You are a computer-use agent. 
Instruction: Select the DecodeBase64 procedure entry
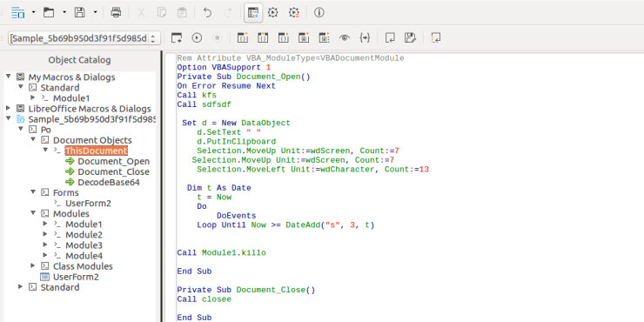pyautogui.click(x=109, y=183)
